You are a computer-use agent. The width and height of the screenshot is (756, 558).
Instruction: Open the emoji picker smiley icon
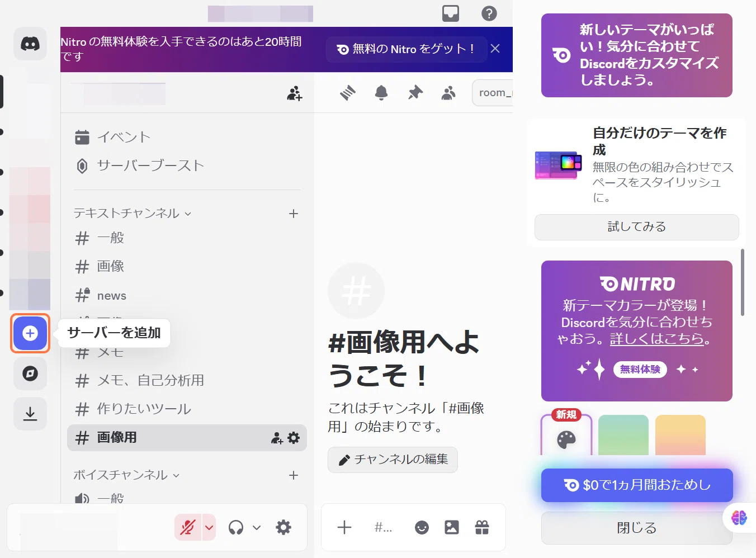coord(422,527)
